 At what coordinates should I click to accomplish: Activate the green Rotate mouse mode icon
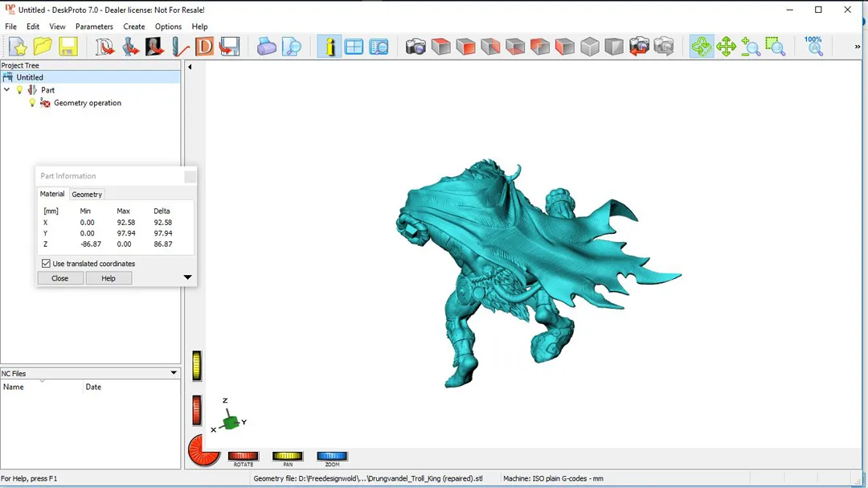pyautogui.click(x=702, y=47)
